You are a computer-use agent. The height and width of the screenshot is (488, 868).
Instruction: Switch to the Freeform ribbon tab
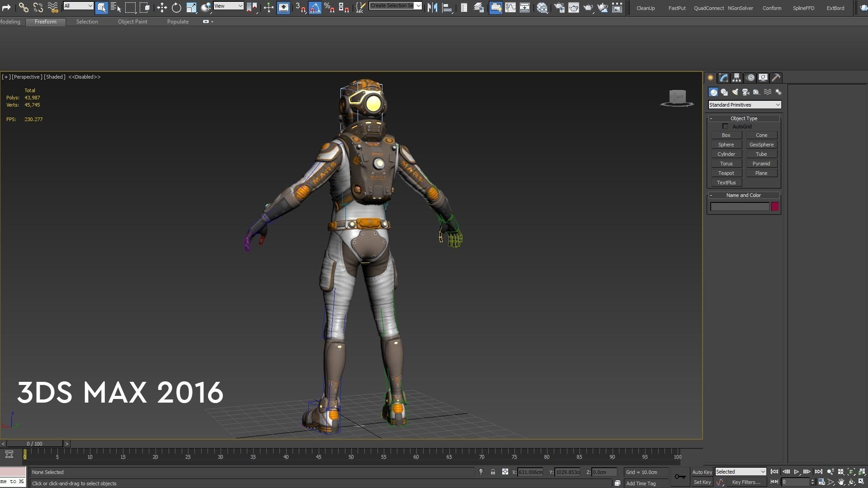45,22
